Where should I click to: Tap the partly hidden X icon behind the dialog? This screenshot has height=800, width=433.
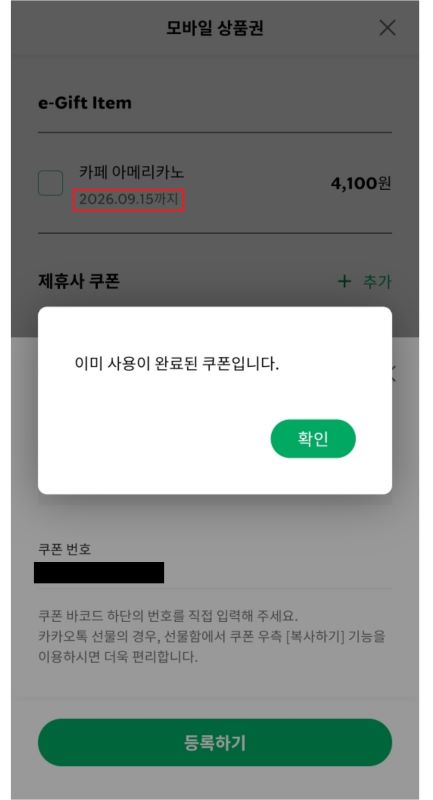point(392,374)
